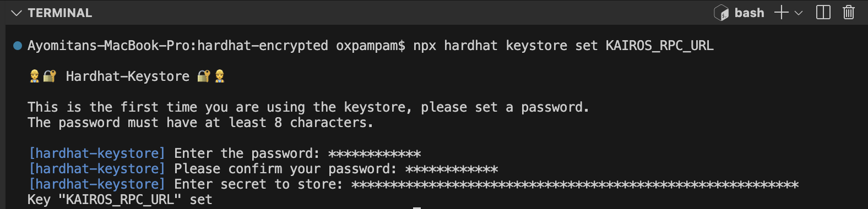Click the blue command status dot
This screenshot has width=868, height=209.
tap(18, 46)
